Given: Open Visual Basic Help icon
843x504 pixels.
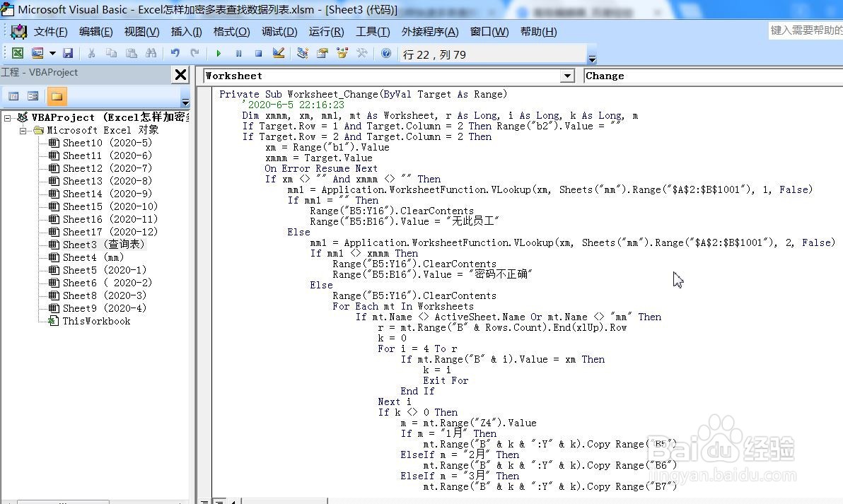Looking at the screenshot, I should click(386, 53).
